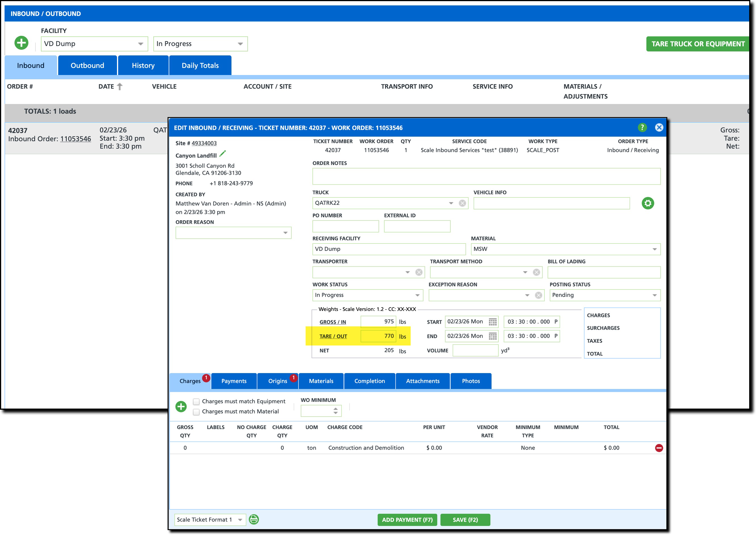Open site number 49334003 link
This screenshot has height=537, width=756.
coord(204,143)
